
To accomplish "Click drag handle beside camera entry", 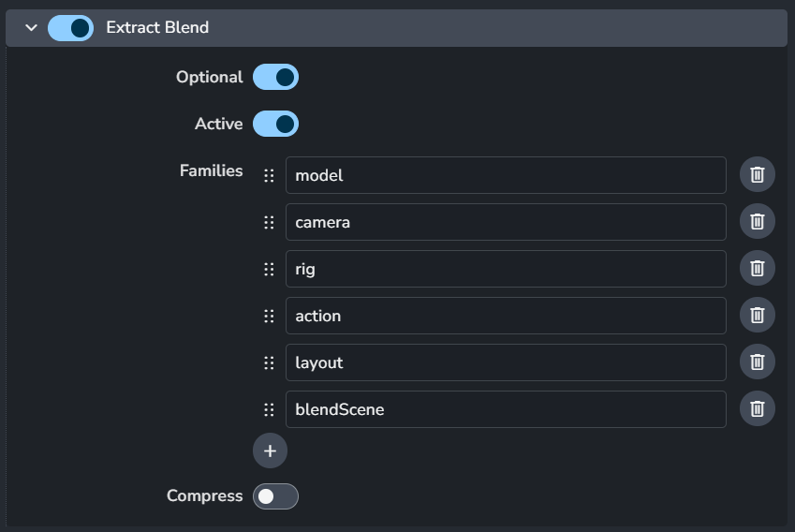I will coord(269,222).
